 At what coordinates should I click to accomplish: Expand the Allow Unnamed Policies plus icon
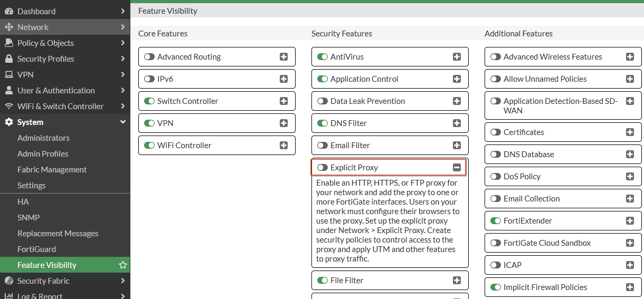pos(630,79)
